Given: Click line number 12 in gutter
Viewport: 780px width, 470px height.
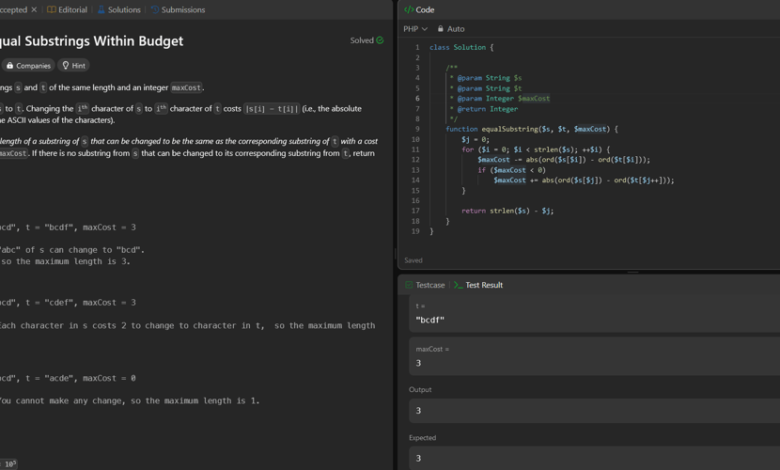Looking at the screenshot, I should click(x=415, y=160).
